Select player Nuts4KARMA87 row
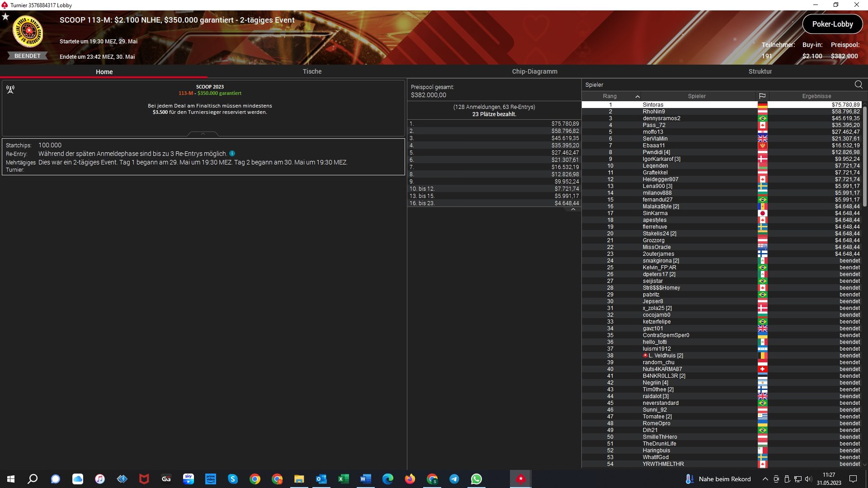868x488 pixels. coord(722,369)
